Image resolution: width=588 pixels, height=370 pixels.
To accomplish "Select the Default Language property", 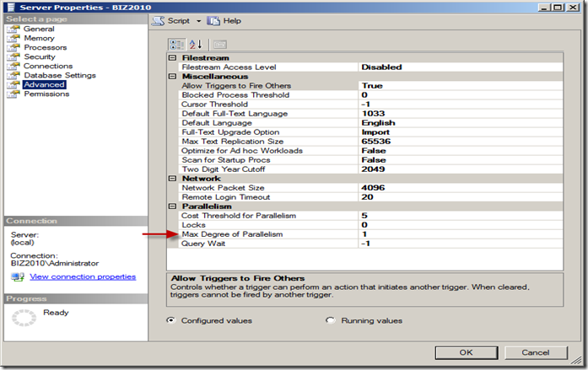I will (x=217, y=123).
